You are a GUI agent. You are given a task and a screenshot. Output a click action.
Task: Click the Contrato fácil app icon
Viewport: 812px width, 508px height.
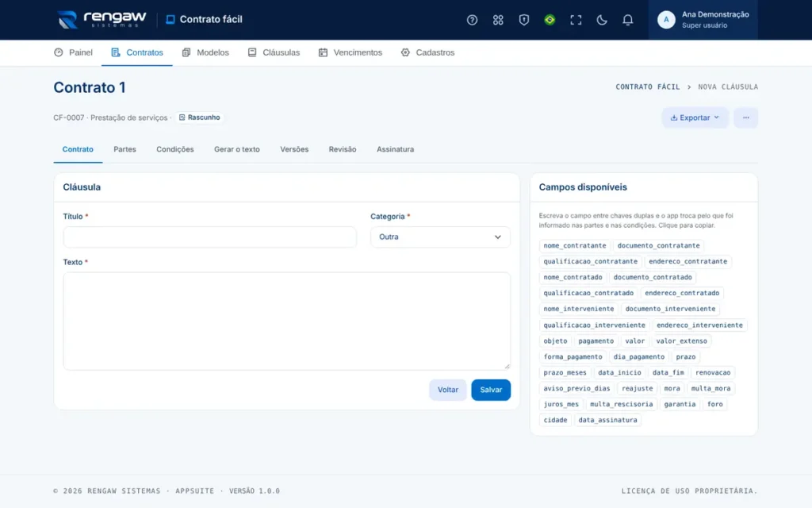point(170,20)
